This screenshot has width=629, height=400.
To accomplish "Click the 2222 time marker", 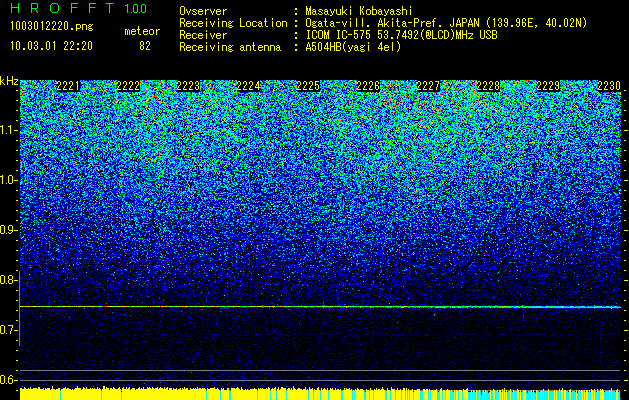I will (x=128, y=86).
